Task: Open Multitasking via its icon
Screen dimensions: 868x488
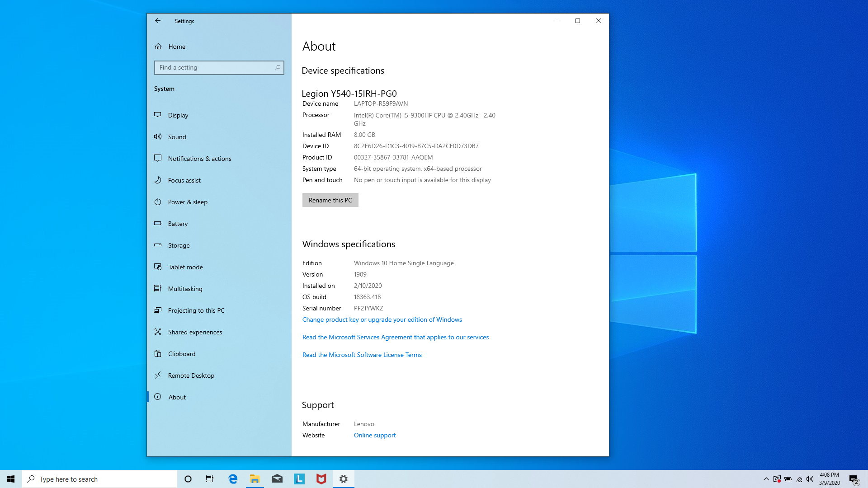Action: 158,288
